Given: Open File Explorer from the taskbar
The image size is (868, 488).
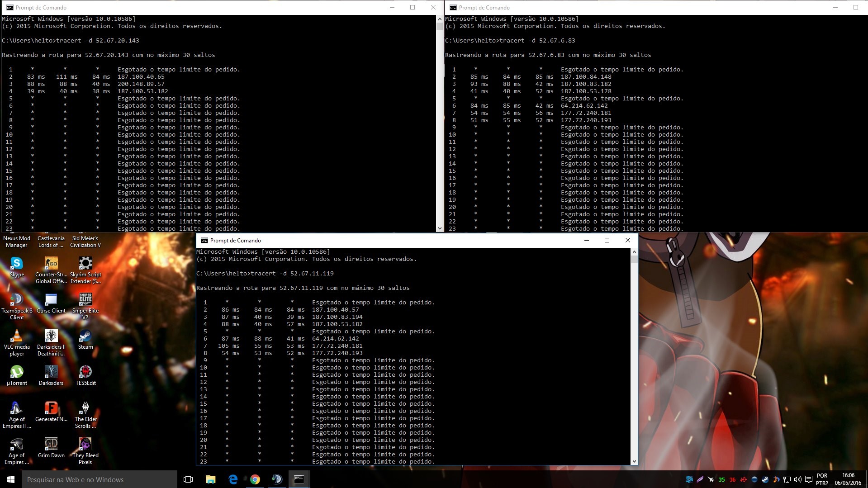Looking at the screenshot, I should pos(211,479).
